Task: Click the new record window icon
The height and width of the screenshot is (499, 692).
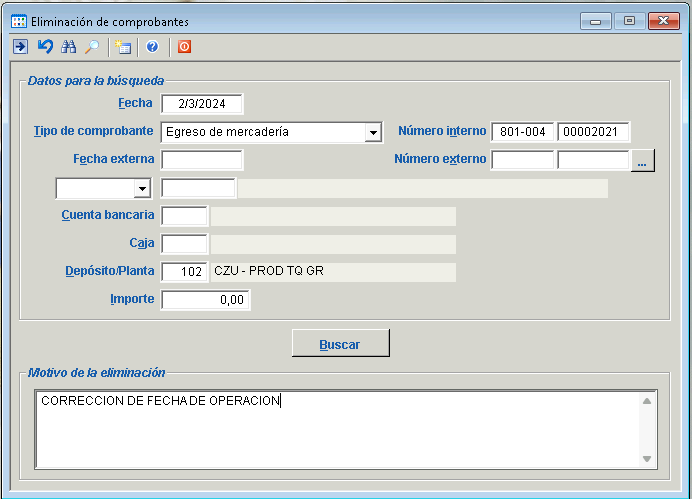Action: coord(123,46)
